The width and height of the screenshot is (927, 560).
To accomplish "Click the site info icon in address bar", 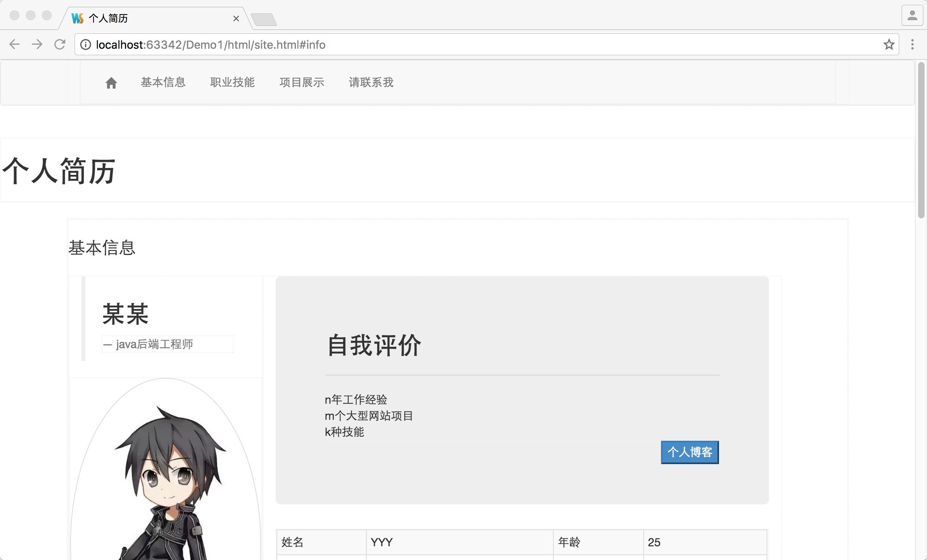I will 85,44.
